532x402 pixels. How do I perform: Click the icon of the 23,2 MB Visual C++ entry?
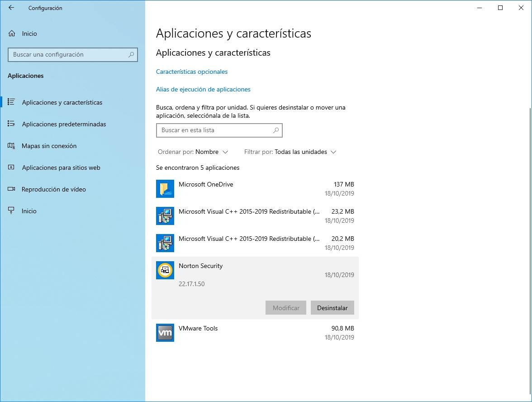165,216
